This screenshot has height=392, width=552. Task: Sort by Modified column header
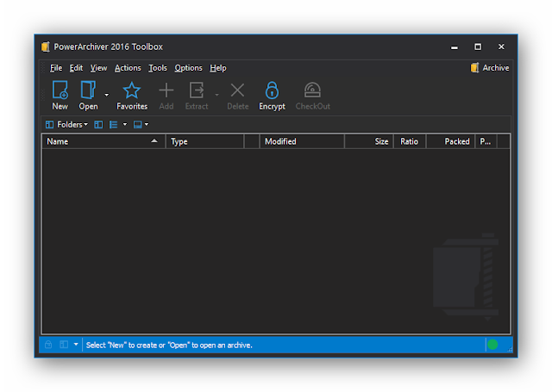(x=302, y=141)
